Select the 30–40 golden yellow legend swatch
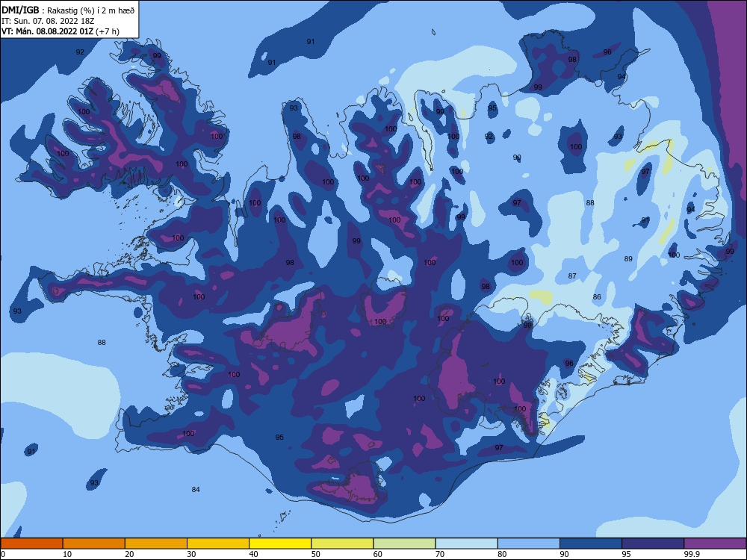The width and height of the screenshot is (747, 560). tap(218, 544)
